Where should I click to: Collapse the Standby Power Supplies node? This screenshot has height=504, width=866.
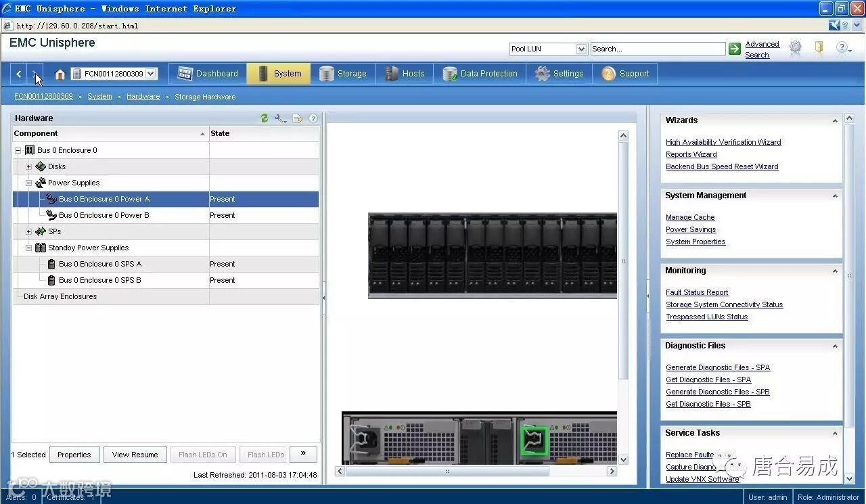coord(28,248)
